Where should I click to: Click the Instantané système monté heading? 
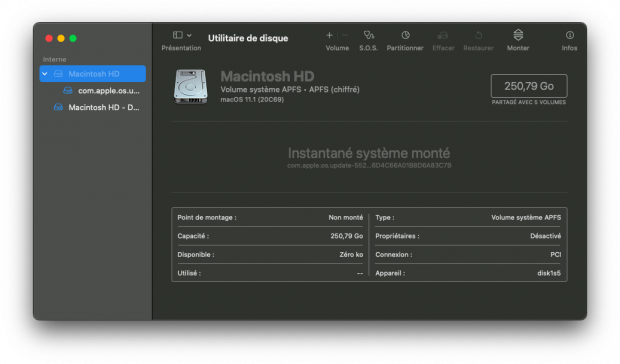(369, 153)
